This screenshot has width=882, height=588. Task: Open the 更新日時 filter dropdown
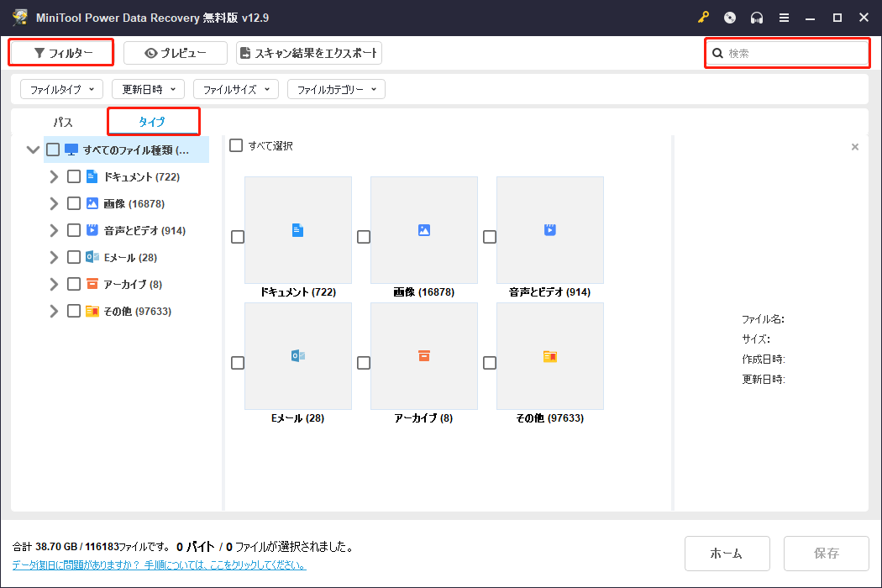coord(149,89)
